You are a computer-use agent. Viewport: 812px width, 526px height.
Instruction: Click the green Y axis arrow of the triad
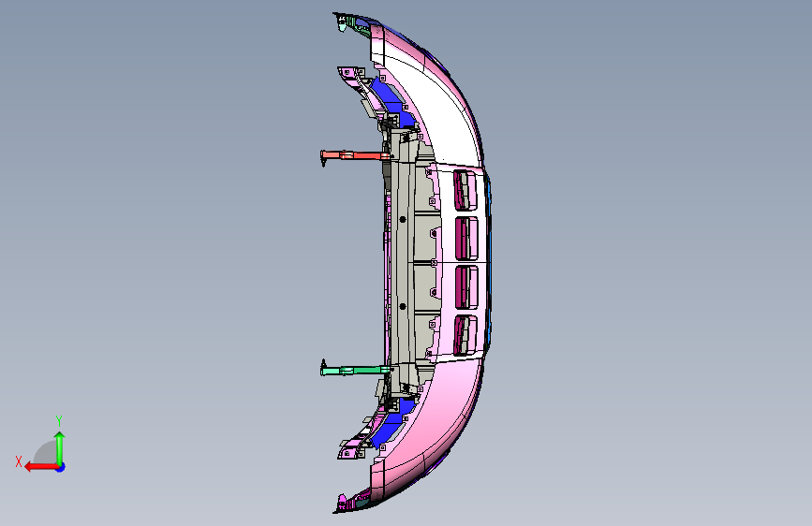[60, 448]
